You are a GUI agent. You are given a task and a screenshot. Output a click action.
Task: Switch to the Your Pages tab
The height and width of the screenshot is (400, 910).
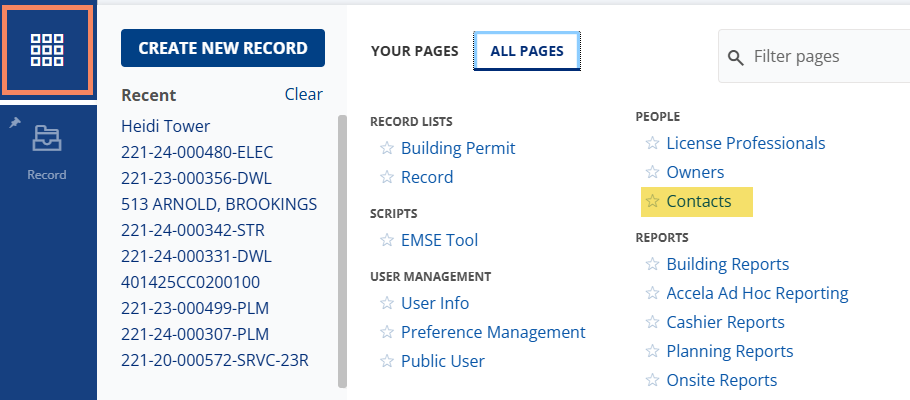[x=414, y=51]
